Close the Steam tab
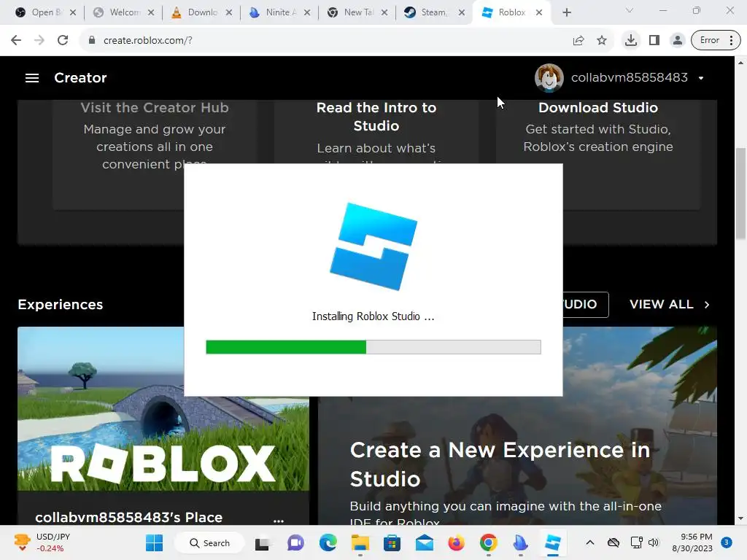 point(462,13)
